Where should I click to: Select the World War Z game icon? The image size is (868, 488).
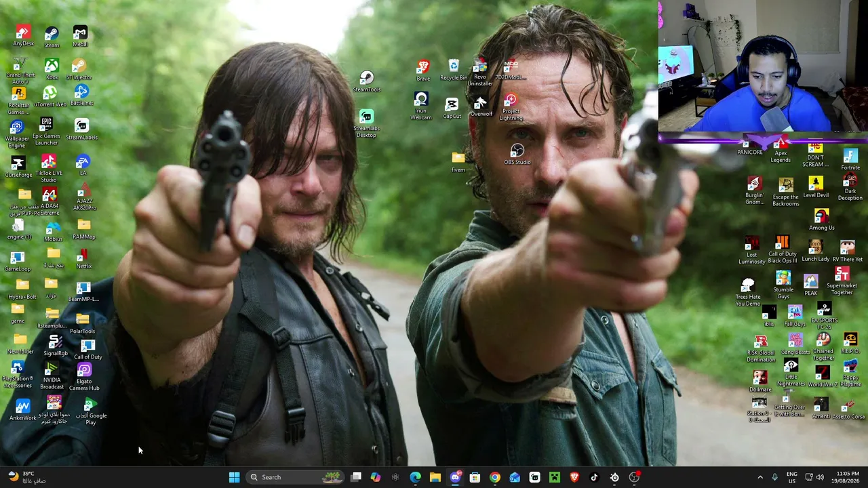[822, 377]
